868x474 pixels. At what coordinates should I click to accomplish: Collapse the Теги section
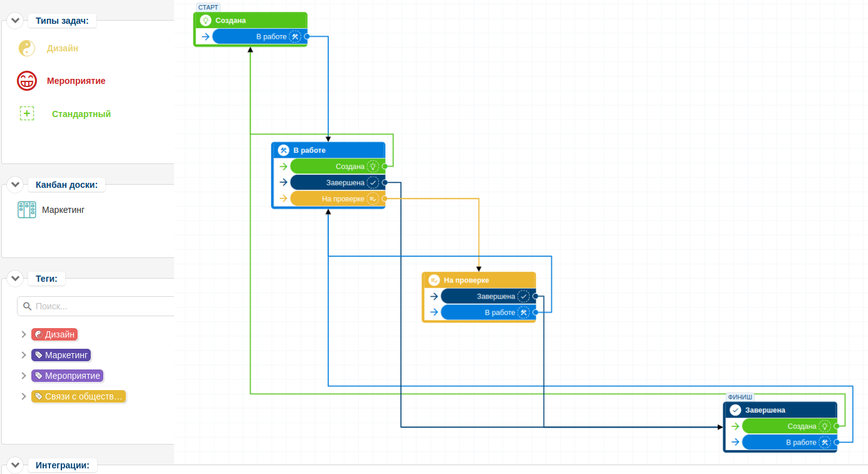[16, 279]
